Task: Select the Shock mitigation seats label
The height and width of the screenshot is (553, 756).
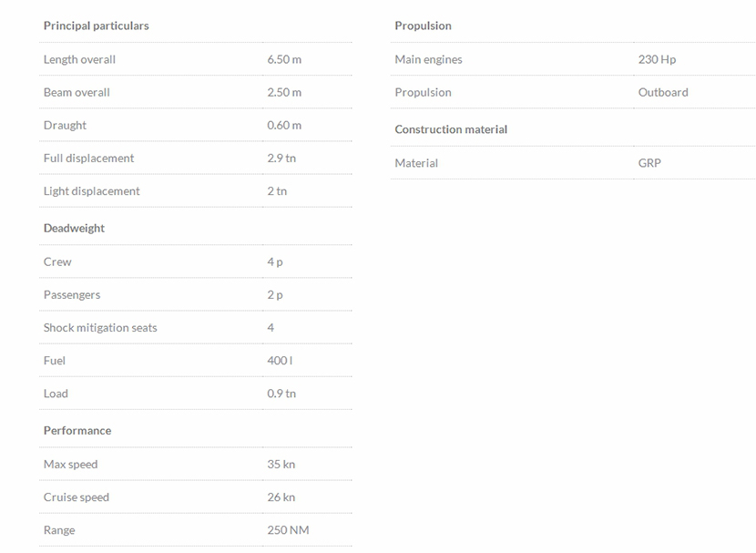Action: [100, 327]
